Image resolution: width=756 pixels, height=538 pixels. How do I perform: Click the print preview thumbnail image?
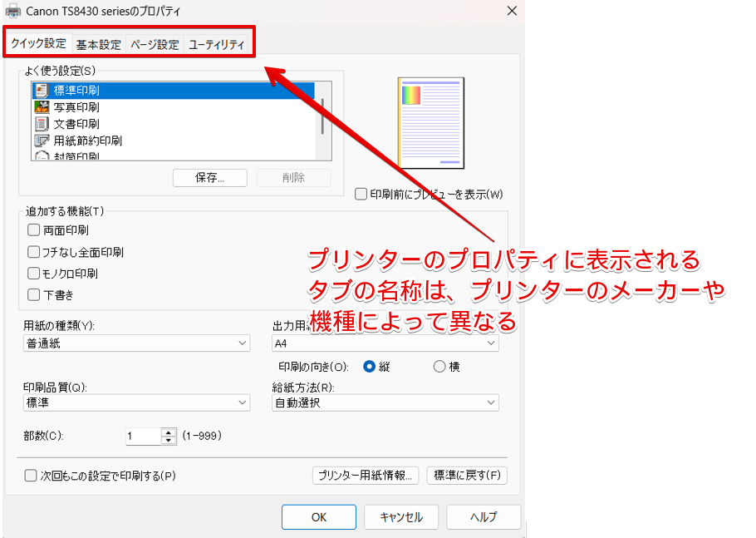[x=430, y=121]
